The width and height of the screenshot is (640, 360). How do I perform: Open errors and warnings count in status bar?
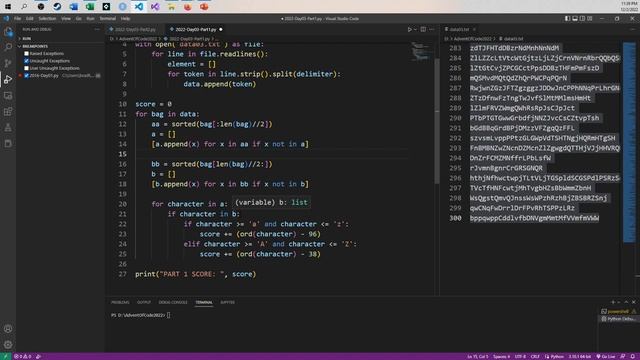tap(22, 356)
